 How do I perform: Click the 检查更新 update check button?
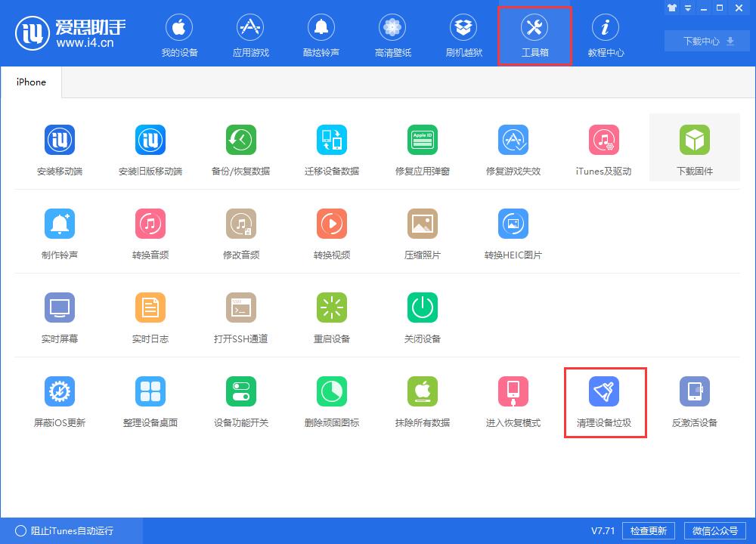[x=649, y=530]
